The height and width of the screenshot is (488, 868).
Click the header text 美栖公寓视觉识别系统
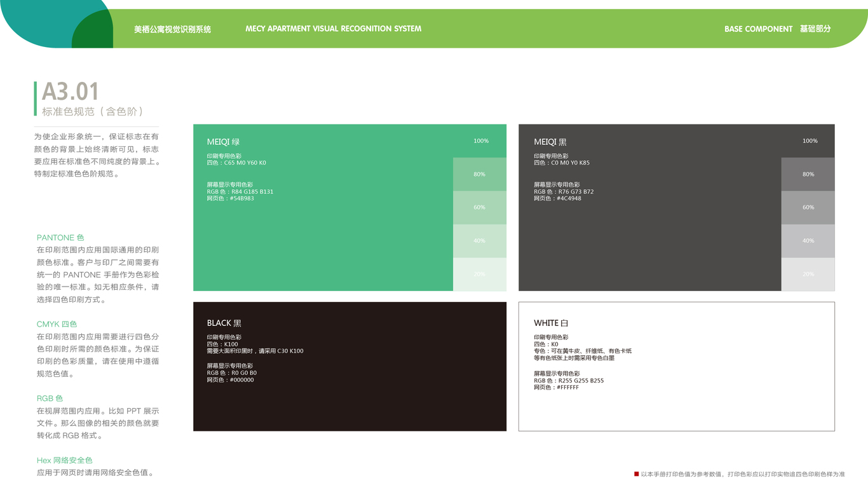(x=172, y=29)
